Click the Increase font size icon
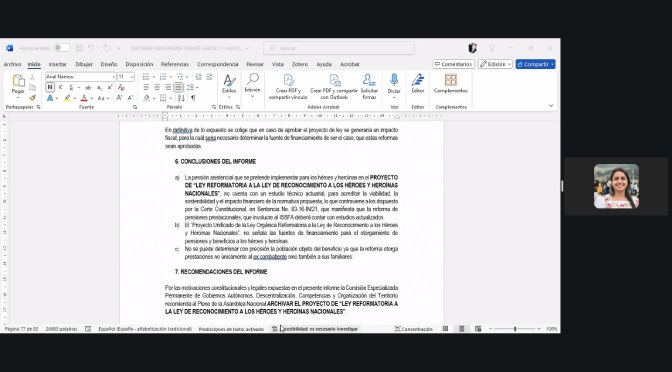 click(119, 98)
